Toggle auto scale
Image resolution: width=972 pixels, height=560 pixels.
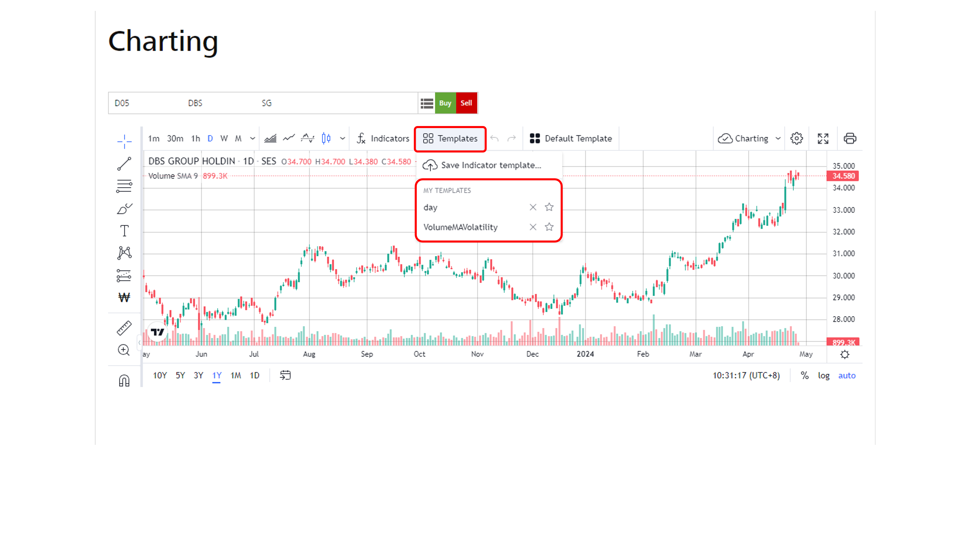847,376
